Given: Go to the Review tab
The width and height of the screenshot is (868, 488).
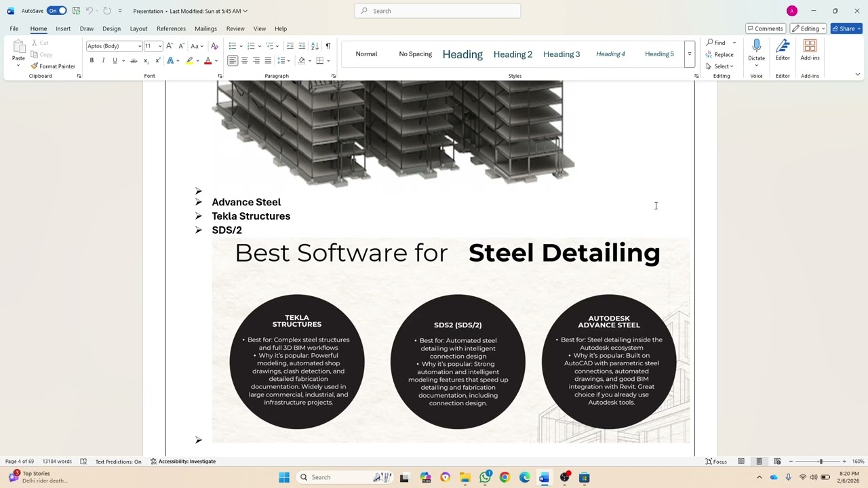Looking at the screenshot, I should pyautogui.click(x=235, y=28).
